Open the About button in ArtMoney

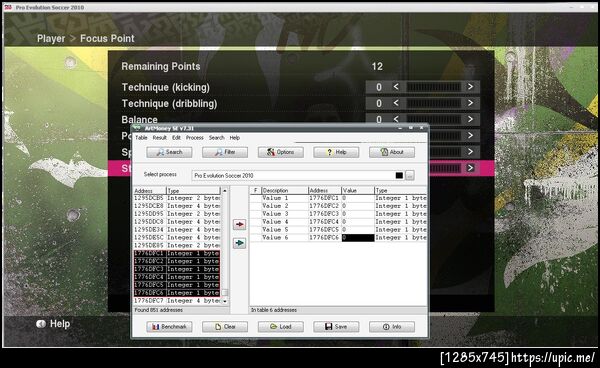point(392,152)
